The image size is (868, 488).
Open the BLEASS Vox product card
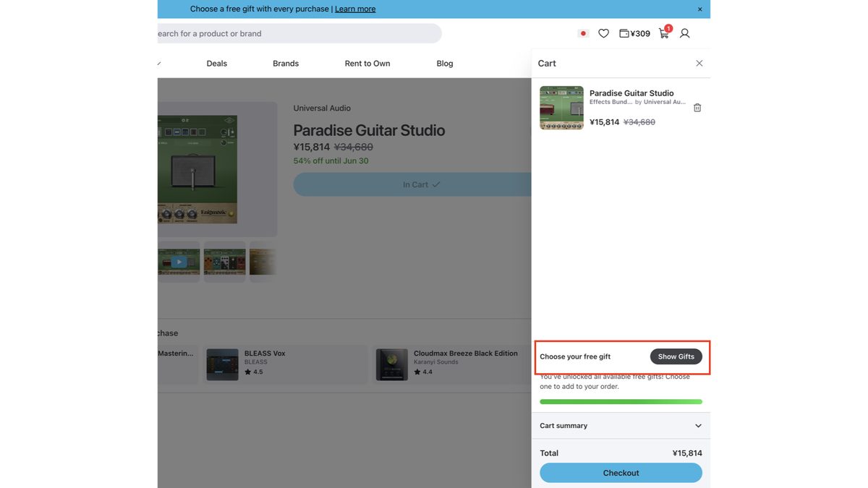[x=285, y=364]
